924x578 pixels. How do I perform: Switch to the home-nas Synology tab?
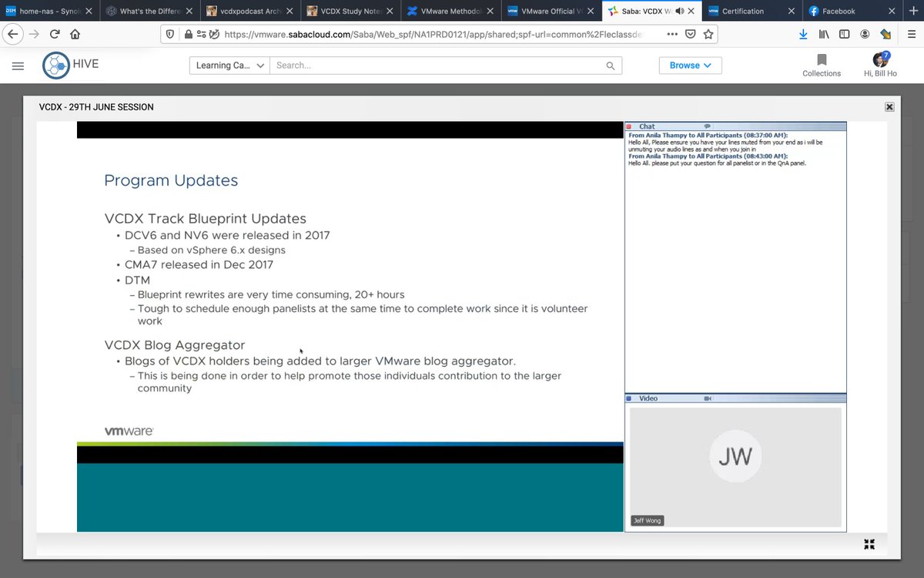click(x=50, y=11)
